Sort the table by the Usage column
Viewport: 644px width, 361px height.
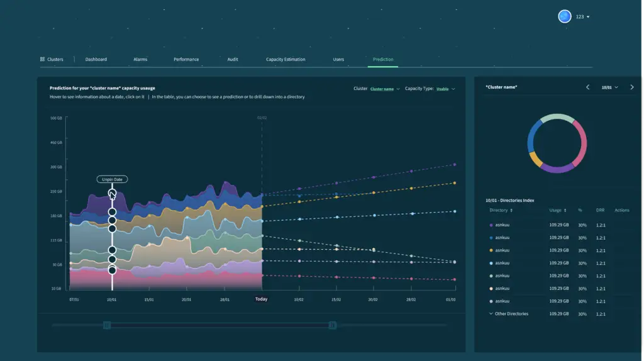click(x=557, y=210)
